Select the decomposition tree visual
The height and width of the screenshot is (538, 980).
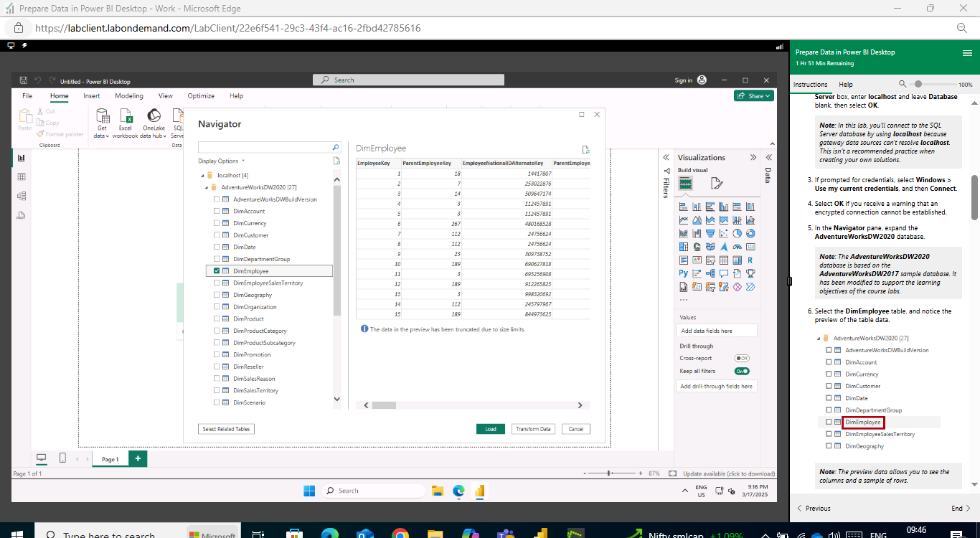(710, 273)
